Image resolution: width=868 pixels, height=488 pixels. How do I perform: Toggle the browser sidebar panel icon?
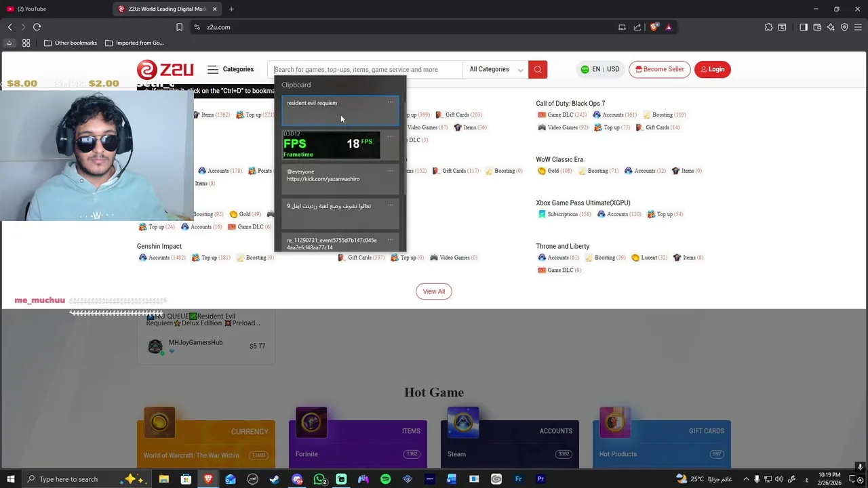804,27
